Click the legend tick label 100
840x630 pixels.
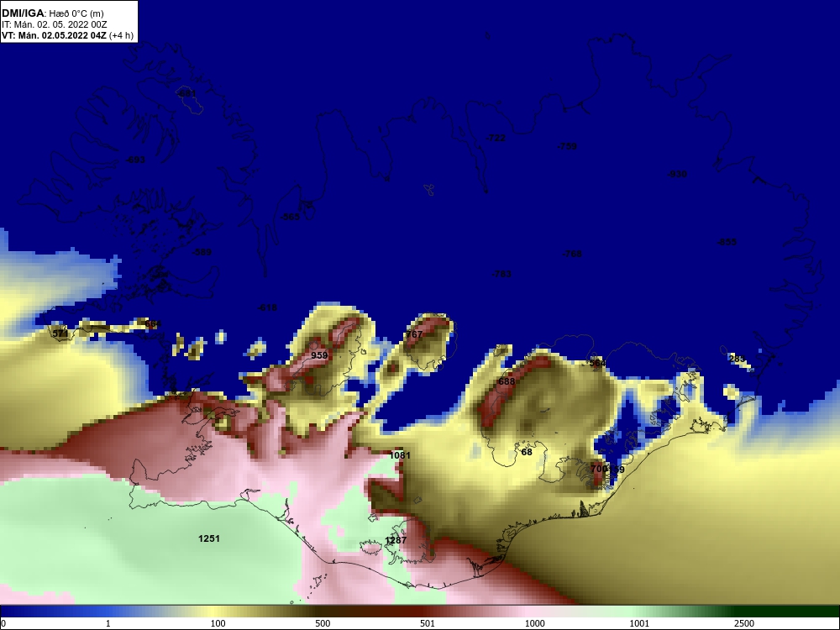(218, 623)
